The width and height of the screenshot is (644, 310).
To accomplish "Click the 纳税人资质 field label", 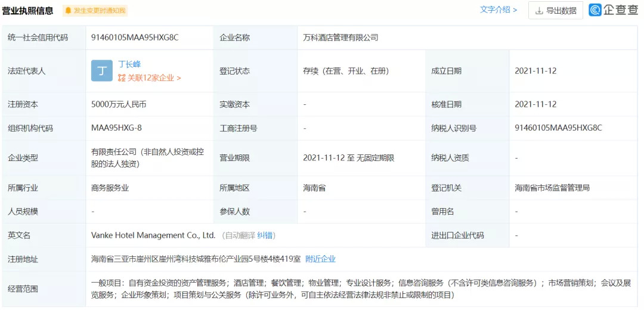I will (450, 158).
